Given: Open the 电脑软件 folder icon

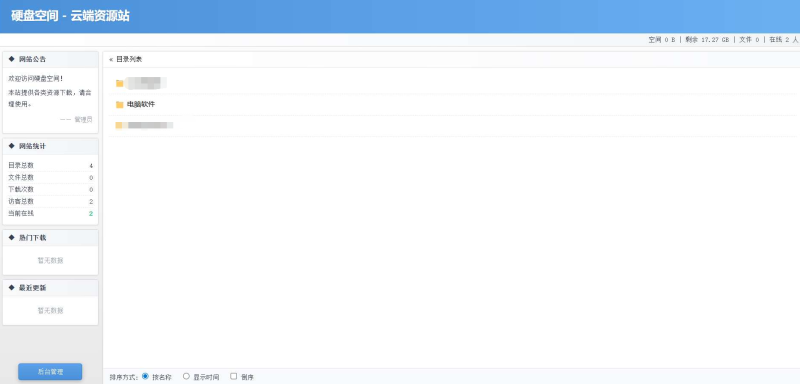Looking at the screenshot, I should [119, 105].
